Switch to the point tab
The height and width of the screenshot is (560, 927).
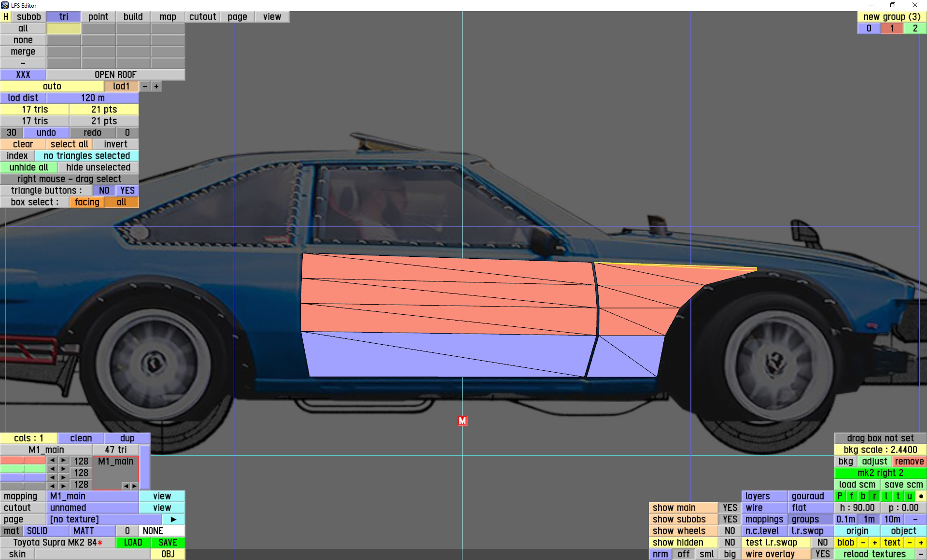pyautogui.click(x=98, y=17)
